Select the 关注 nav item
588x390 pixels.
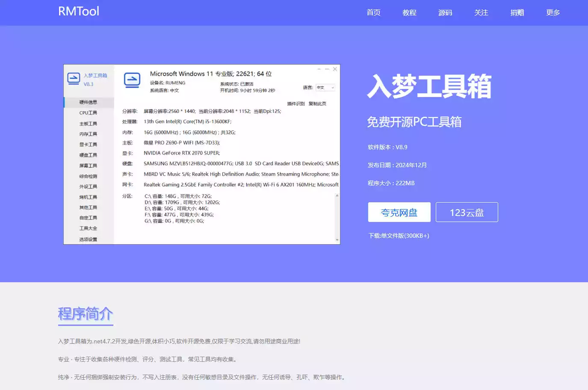pyautogui.click(x=481, y=13)
